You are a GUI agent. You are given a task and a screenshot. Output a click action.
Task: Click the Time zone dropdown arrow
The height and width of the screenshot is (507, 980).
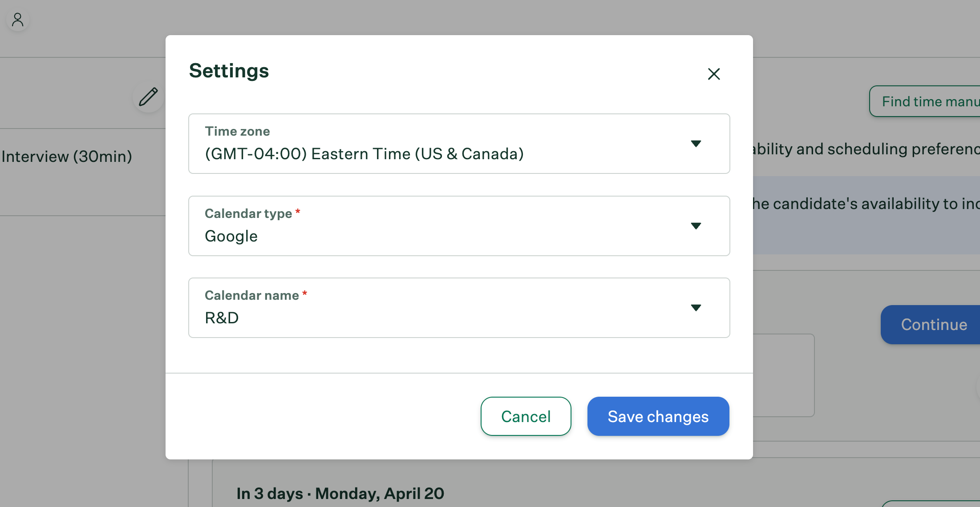click(697, 144)
